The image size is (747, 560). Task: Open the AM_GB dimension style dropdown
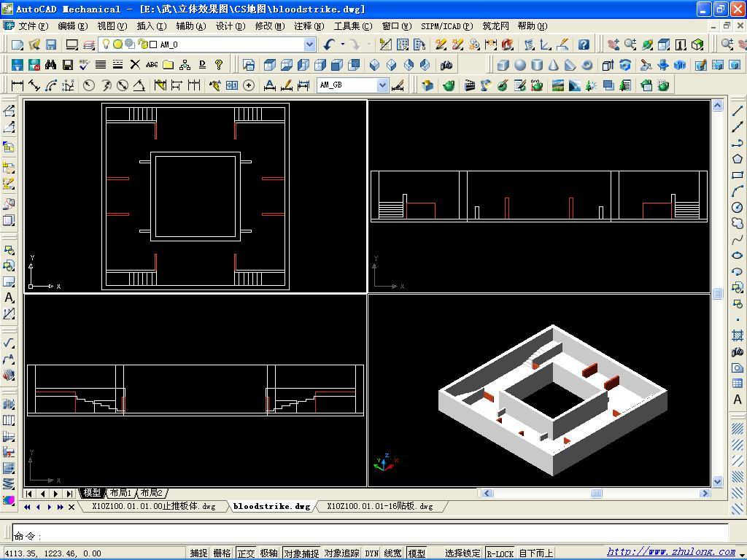point(382,85)
